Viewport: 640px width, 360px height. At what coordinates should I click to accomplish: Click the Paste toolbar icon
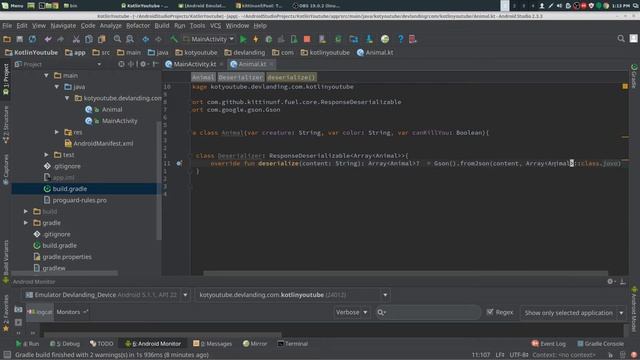(x=102, y=39)
